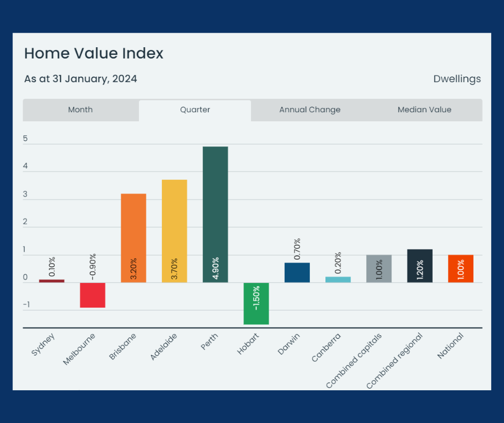Click the Melbourne axis label

pos(79,349)
